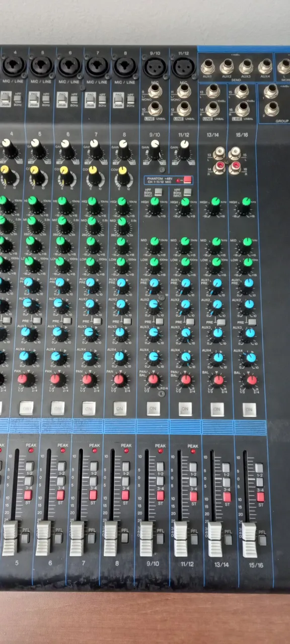Click the red RCA jack for channel 14
290x644 pixels.
click(x=220, y=167)
